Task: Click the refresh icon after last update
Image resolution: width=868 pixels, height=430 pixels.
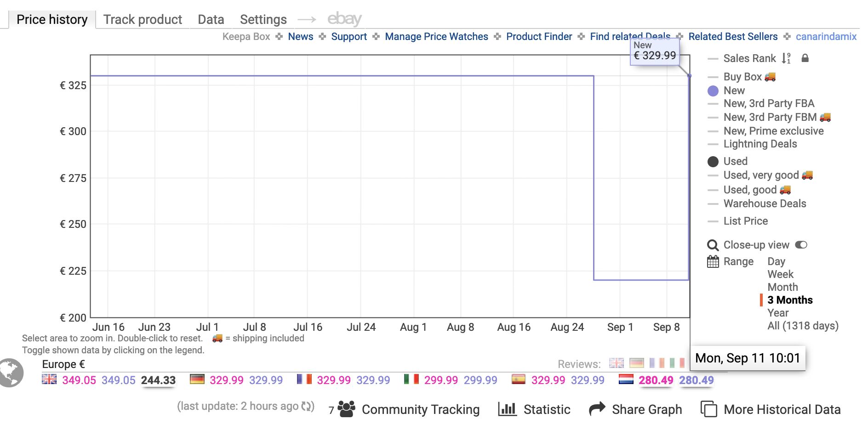Action: [306, 406]
